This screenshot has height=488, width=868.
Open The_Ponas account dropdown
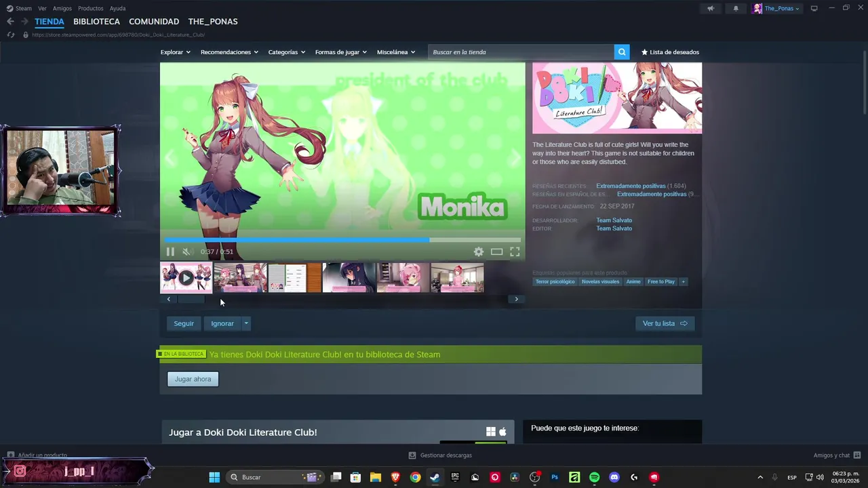pos(776,8)
